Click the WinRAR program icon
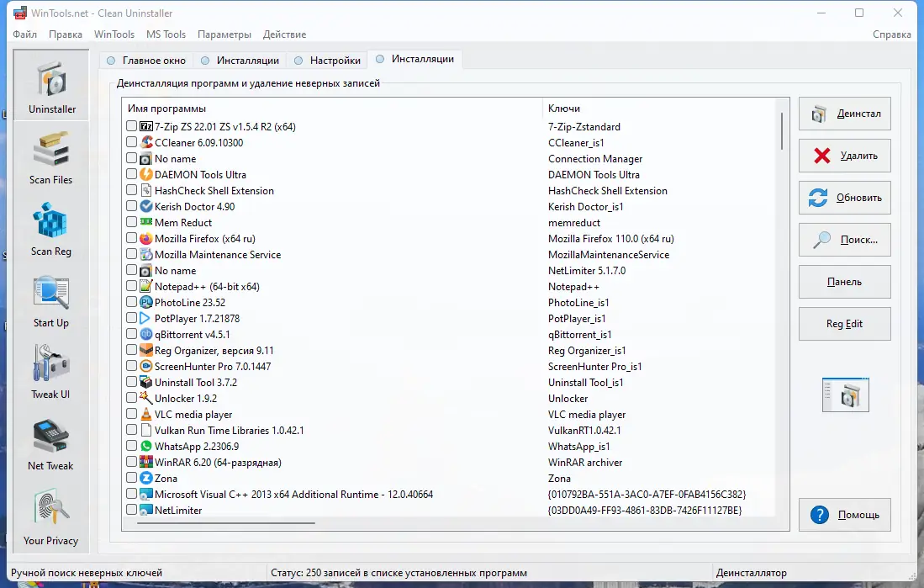Screen dimensions: 924x588 click(x=146, y=462)
